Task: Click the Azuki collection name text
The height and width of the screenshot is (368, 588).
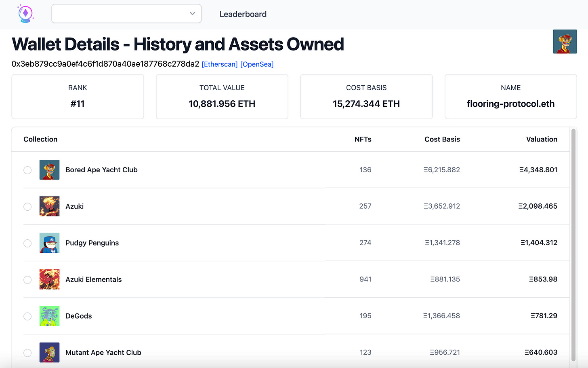Action: point(74,206)
